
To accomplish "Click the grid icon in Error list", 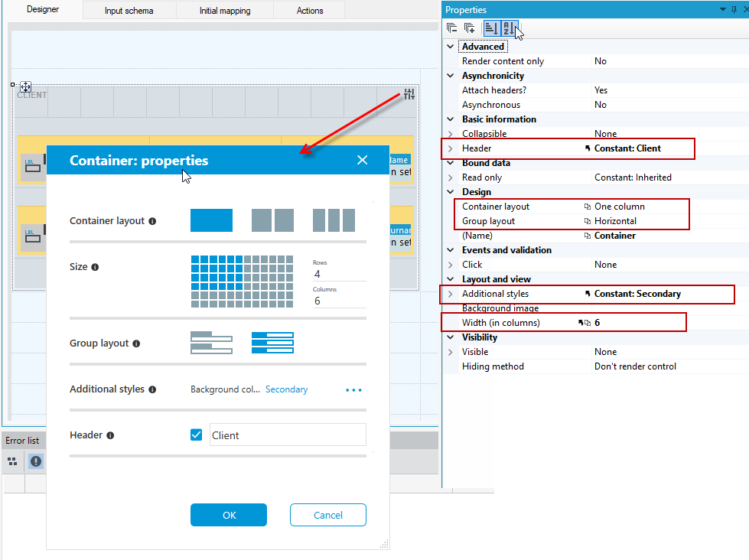I will pyautogui.click(x=12, y=461).
